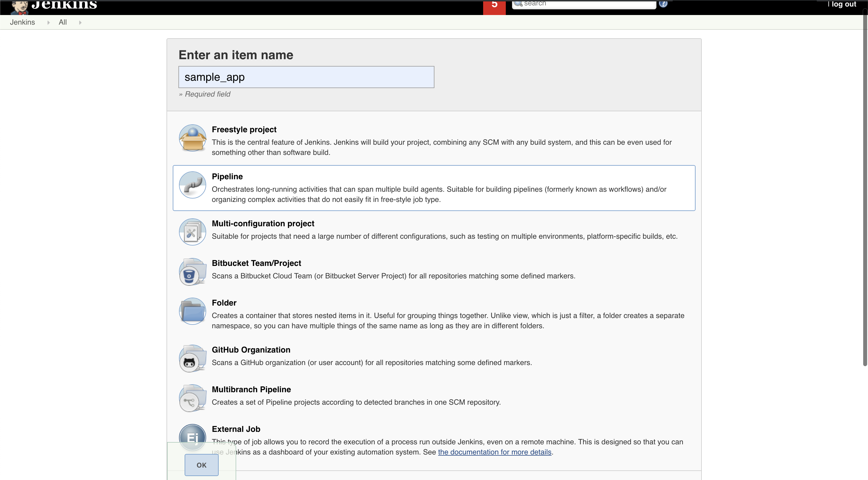The image size is (868, 480).
Task: Click the Multibranch Pipeline icon
Action: tap(192, 398)
